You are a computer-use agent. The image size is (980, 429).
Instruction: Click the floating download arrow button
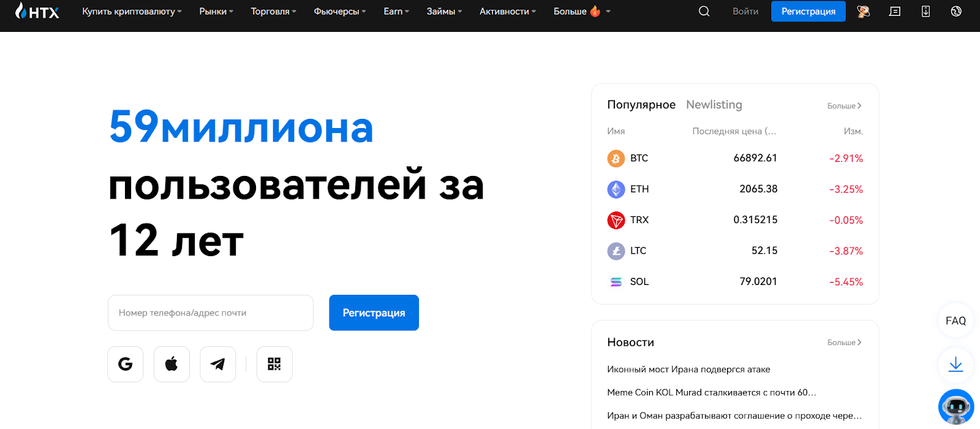(956, 365)
